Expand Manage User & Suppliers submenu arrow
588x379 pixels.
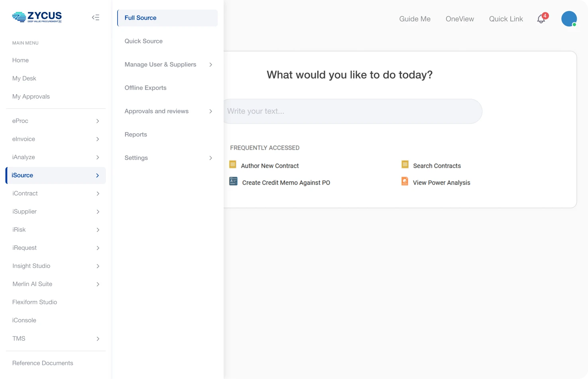pos(210,65)
